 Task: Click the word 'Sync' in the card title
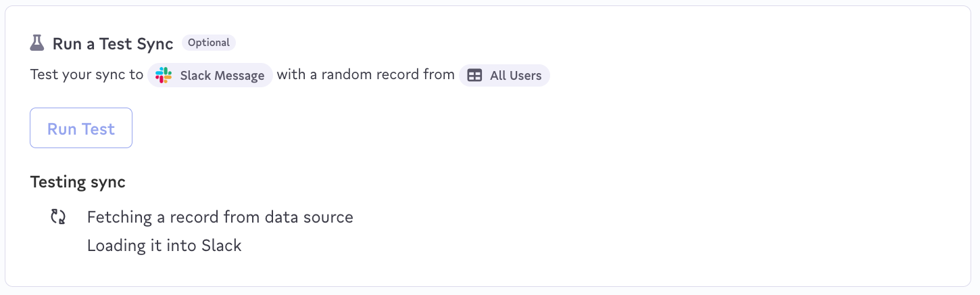point(155,44)
